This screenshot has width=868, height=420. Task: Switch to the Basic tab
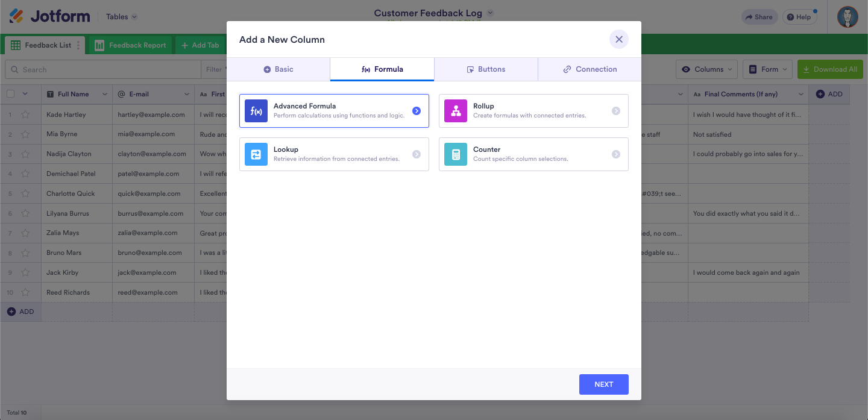point(278,69)
